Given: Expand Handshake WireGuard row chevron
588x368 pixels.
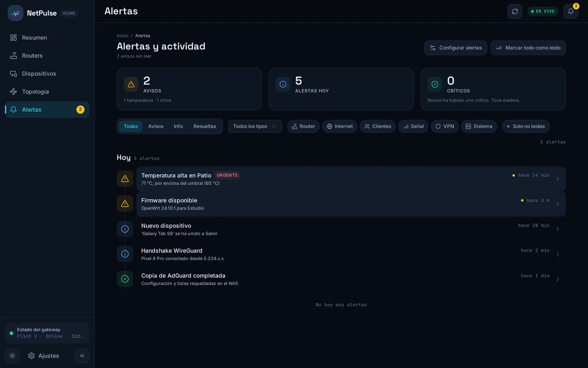Looking at the screenshot, I should click(x=557, y=254).
